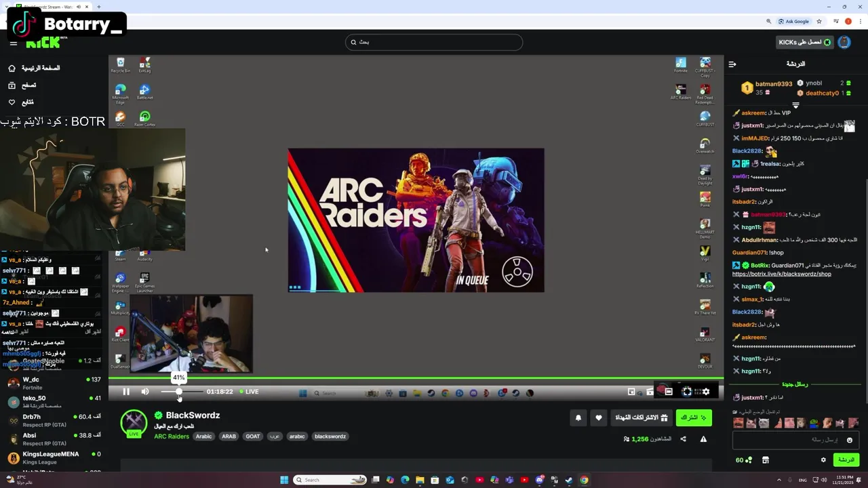This screenshot has height=488, width=868.
Task: Select the ARAB tag
Action: 229,436
